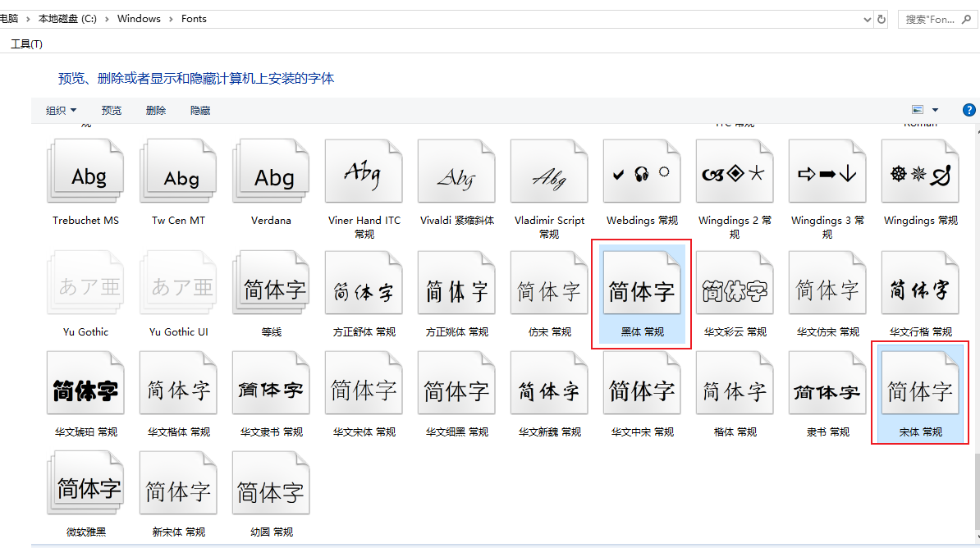Open the 工具(T) menu
The width and height of the screenshot is (980, 548).
[26, 43]
